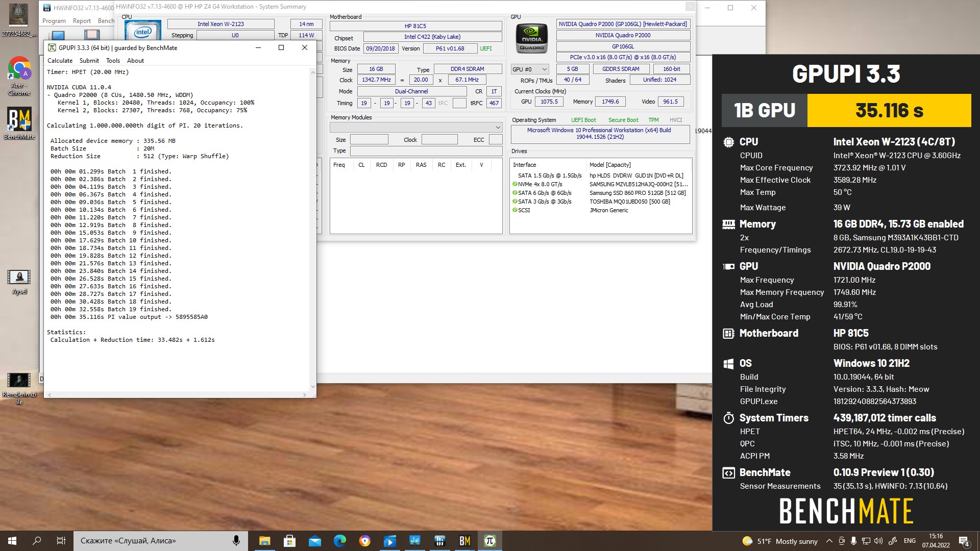Screen dimensions: 980x551
Task: Switch to BenchMate via BM taskbar icon
Action: [464, 541]
